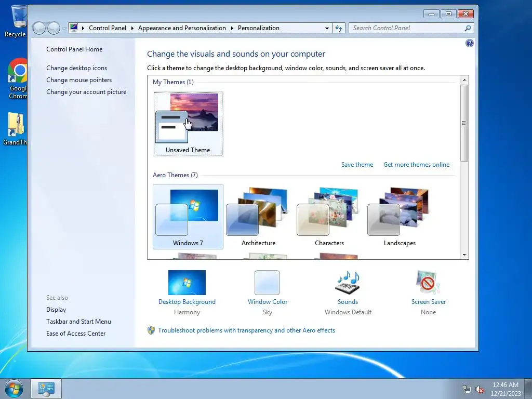The height and width of the screenshot is (399, 532).
Task: Open Taskbar and Start Menu link
Action: pyautogui.click(x=79, y=321)
